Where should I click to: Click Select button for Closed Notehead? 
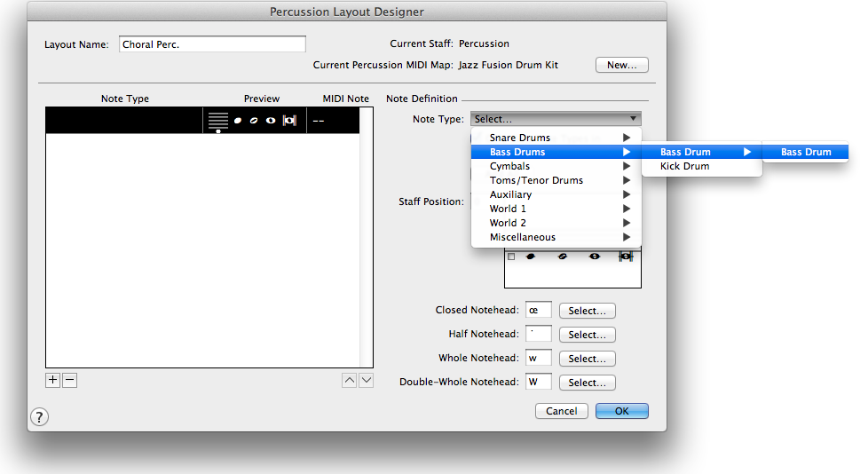(x=587, y=311)
